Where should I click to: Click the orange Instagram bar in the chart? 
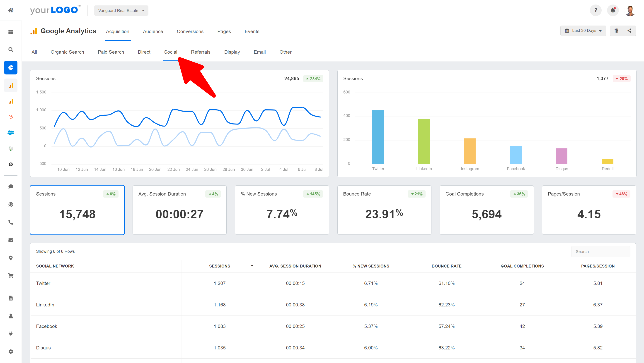point(470,151)
